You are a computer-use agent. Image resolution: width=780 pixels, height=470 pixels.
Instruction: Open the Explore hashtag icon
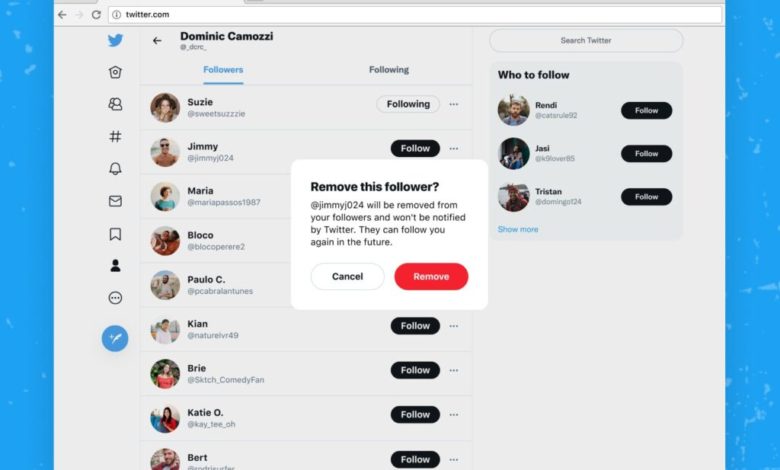(115, 136)
